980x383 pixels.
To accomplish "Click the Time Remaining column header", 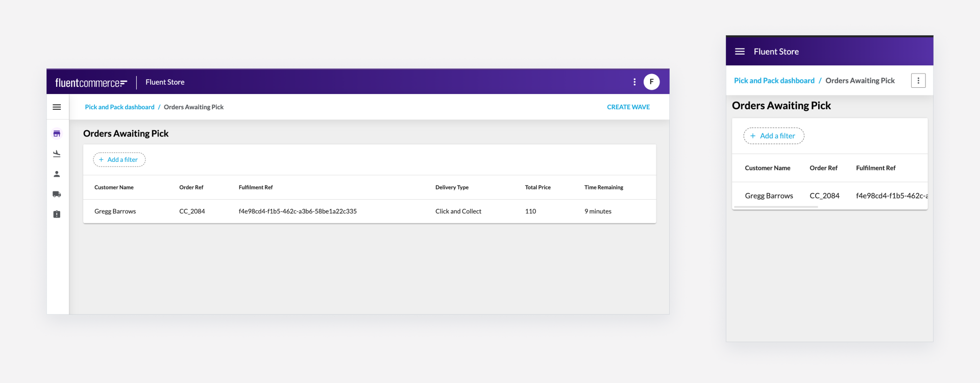I will pyautogui.click(x=603, y=187).
